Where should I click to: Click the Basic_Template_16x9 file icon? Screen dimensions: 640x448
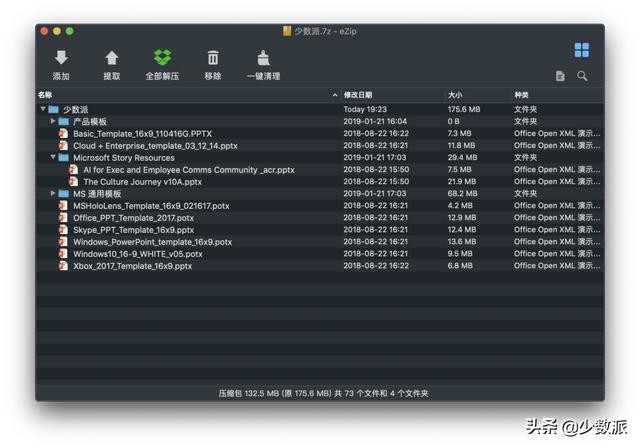pos(63,133)
